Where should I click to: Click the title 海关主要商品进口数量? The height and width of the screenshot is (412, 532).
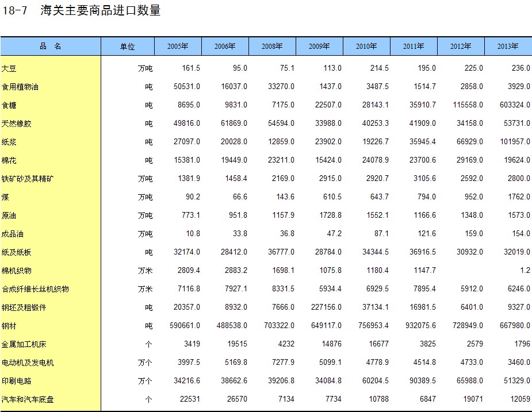[101, 10]
